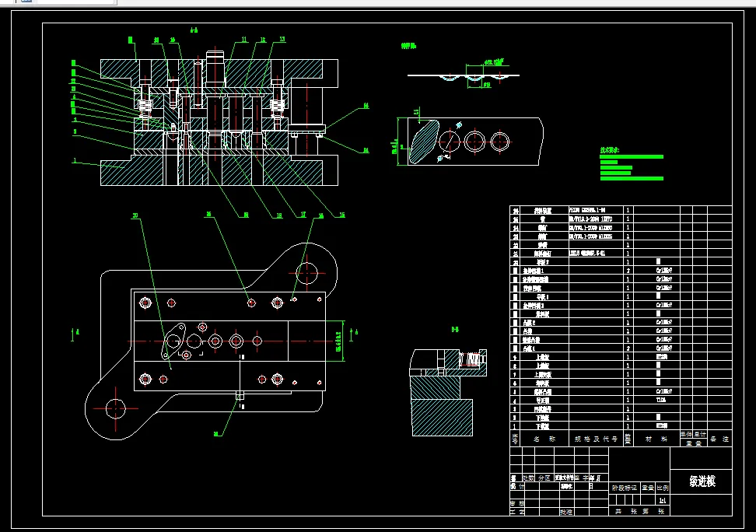
Task: Select balloon number 17 below section view
Action: click(x=303, y=215)
